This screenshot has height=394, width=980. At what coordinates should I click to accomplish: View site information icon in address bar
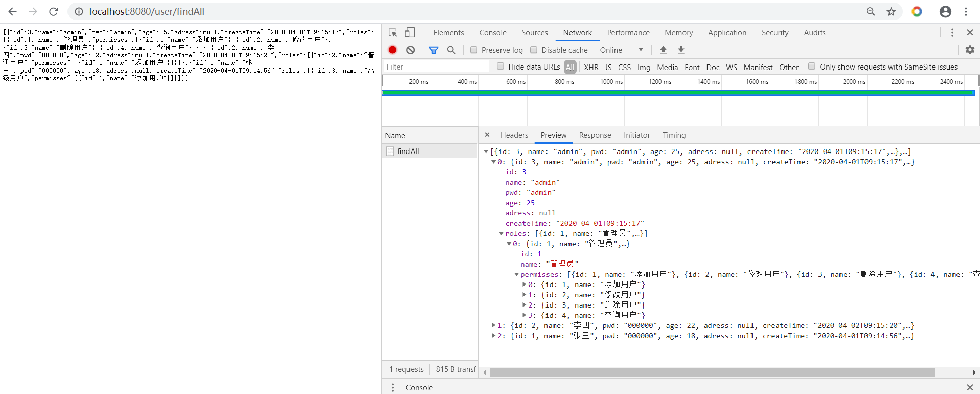(x=79, y=11)
